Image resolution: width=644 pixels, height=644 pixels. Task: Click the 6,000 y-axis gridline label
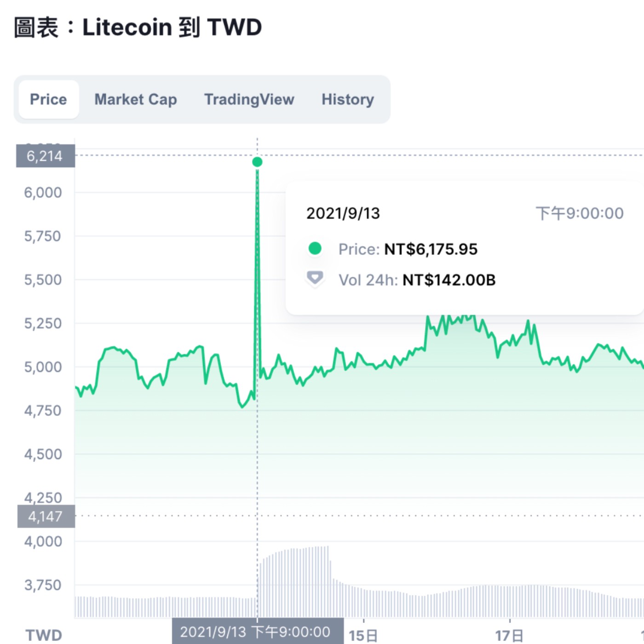coord(43,192)
